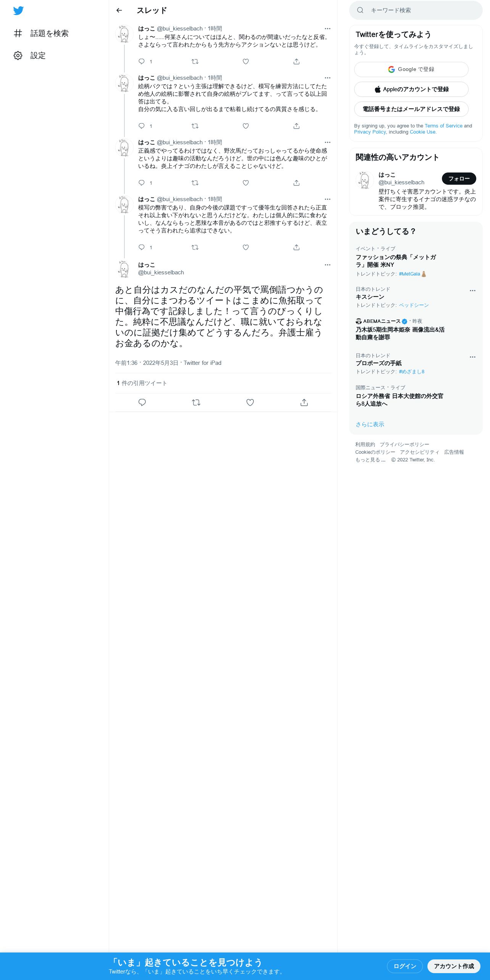Like the main tweet with the large heart icon
Image resolution: width=490 pixels, height=980 pixels.
point(250,402)
